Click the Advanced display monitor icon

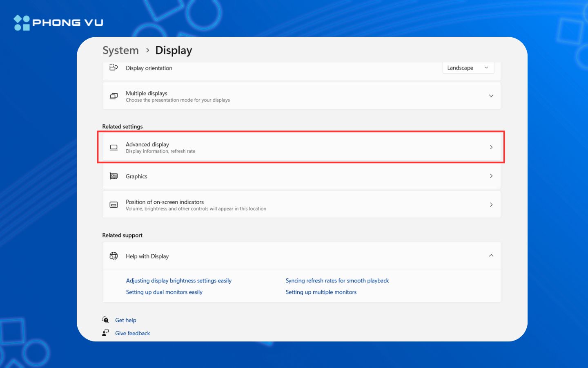114,147
